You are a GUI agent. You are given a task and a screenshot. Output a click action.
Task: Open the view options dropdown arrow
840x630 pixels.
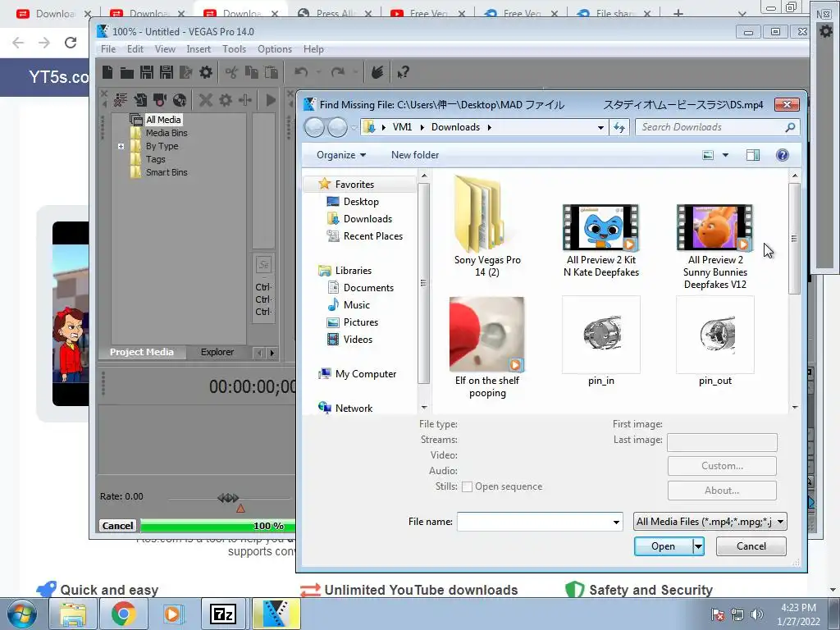(x=725, y=155)
